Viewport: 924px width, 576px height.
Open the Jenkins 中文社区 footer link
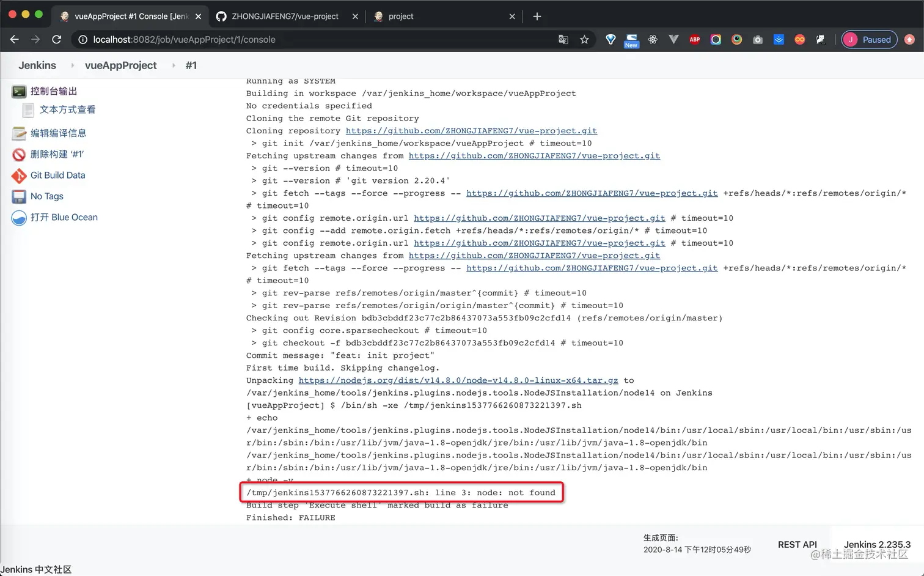(36, 569)
